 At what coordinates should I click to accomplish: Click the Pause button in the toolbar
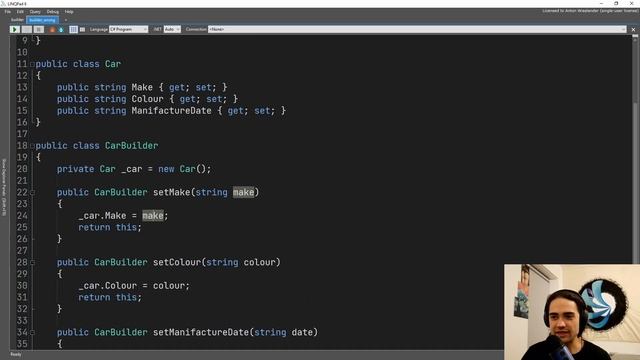point(27,29)
